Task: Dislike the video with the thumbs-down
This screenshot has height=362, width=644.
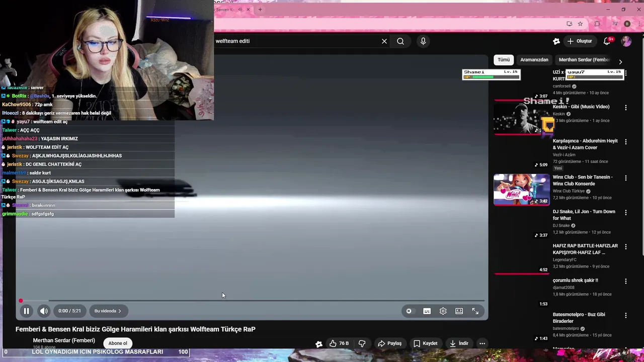Action: [362, 343]
